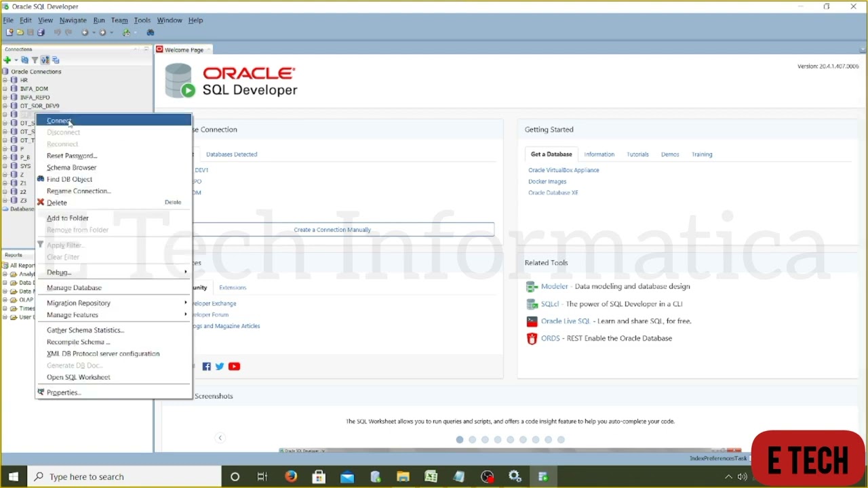Choose Open SQL Worksheet in context menu

113,378
